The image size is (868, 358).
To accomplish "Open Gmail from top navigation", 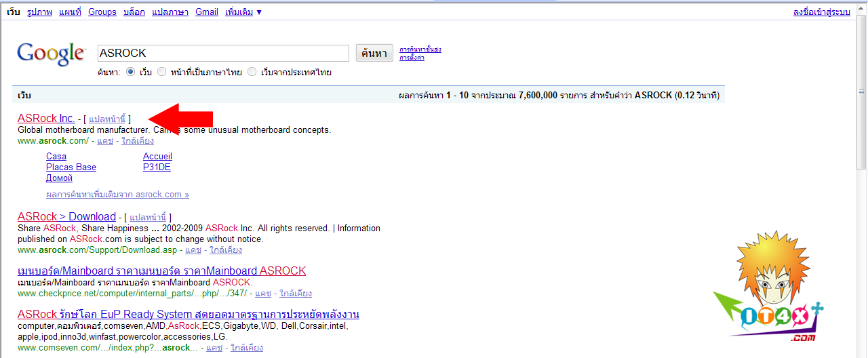I will point(207,12).
